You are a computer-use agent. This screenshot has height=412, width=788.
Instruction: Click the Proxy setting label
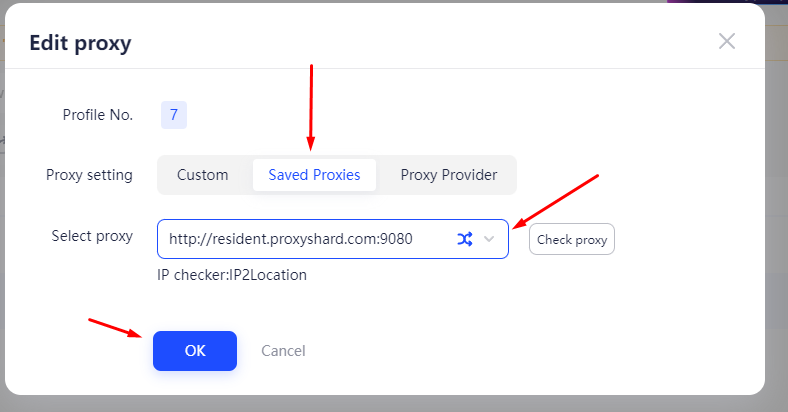(x=89, y=175)
